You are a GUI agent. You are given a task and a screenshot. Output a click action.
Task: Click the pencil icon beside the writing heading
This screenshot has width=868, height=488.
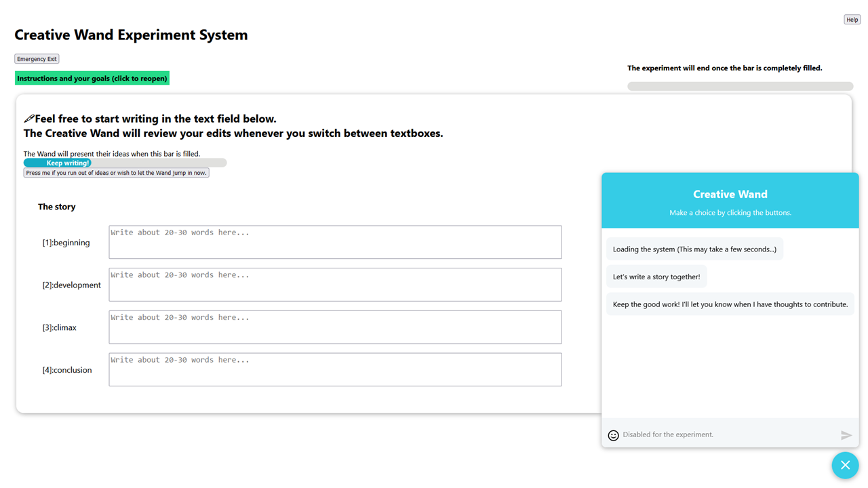click(x=28, y=119)
